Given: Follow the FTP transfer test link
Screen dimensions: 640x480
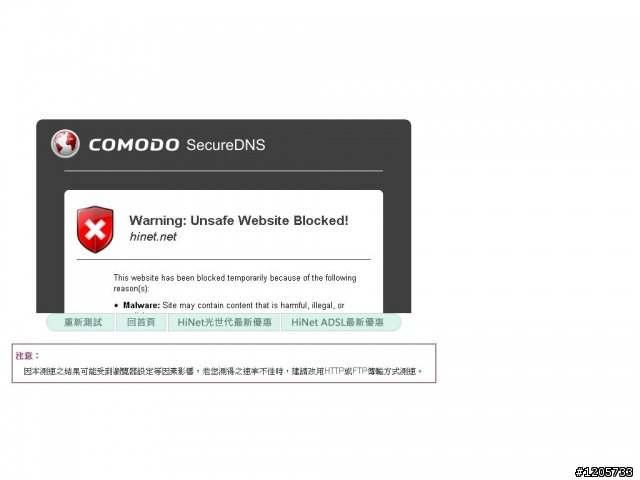Looking at the screenshot, I should [360, 371].
